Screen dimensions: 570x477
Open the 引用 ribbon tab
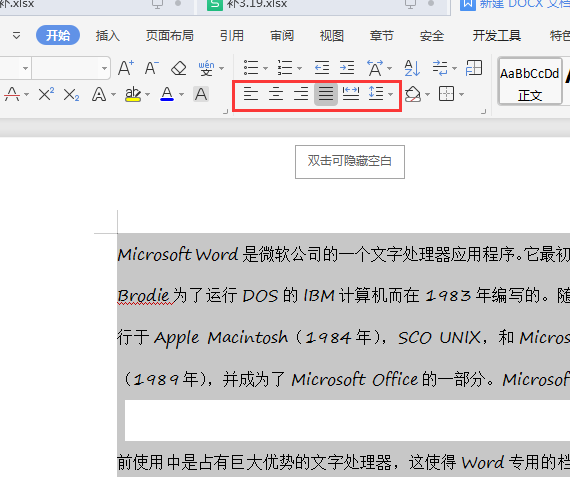(x=232, y=36)
